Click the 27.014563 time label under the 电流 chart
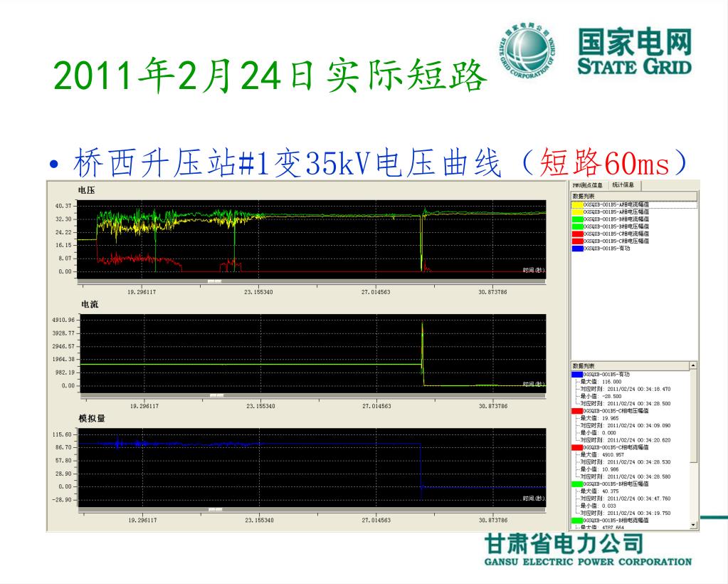This screenshot has width=728, height=584. point(376,406)
